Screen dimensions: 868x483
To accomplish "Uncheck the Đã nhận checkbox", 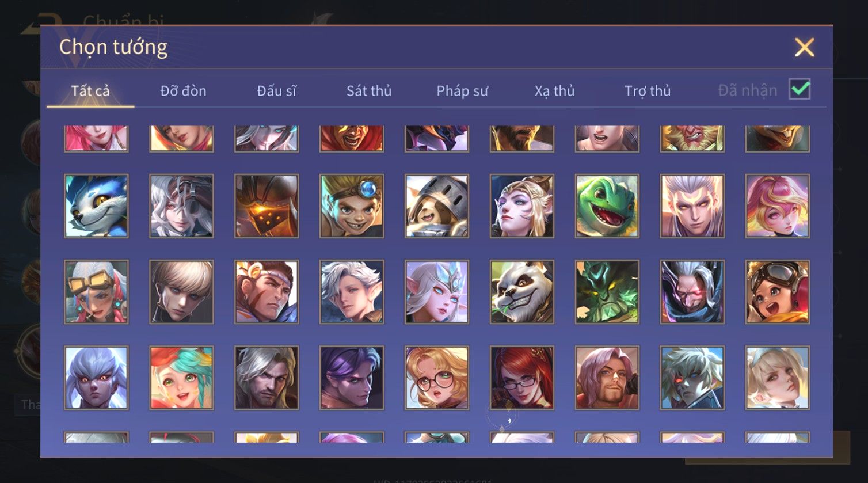I will [800, 90].
